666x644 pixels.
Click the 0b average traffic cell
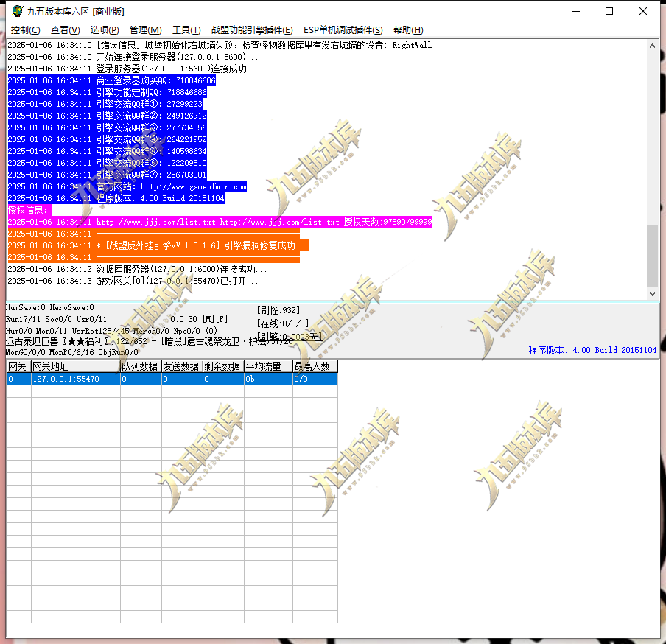[x=268, y=379]
